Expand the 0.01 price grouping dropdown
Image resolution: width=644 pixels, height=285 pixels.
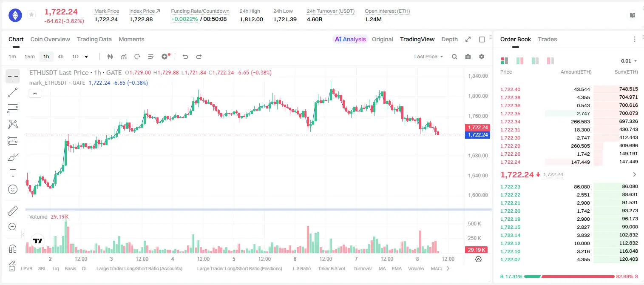[629, 61]
